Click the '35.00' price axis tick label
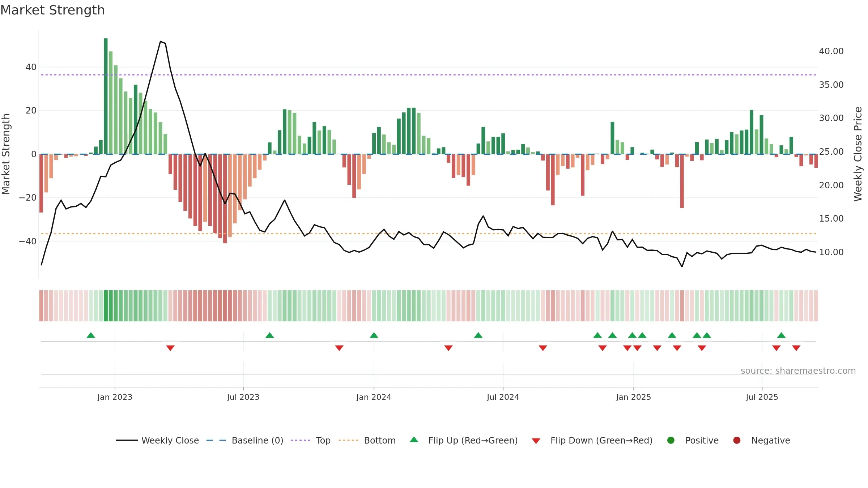 831,85
